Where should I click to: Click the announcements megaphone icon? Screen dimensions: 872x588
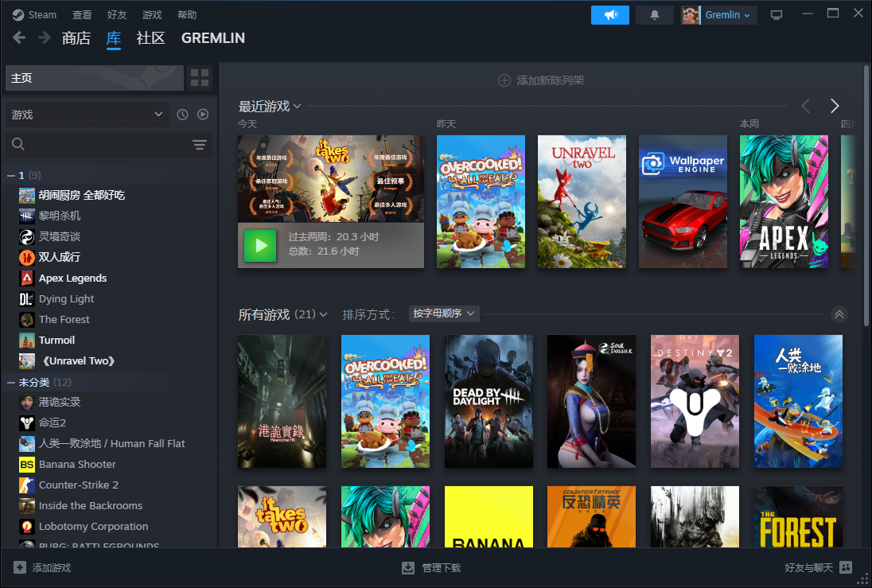pos(610,15)
